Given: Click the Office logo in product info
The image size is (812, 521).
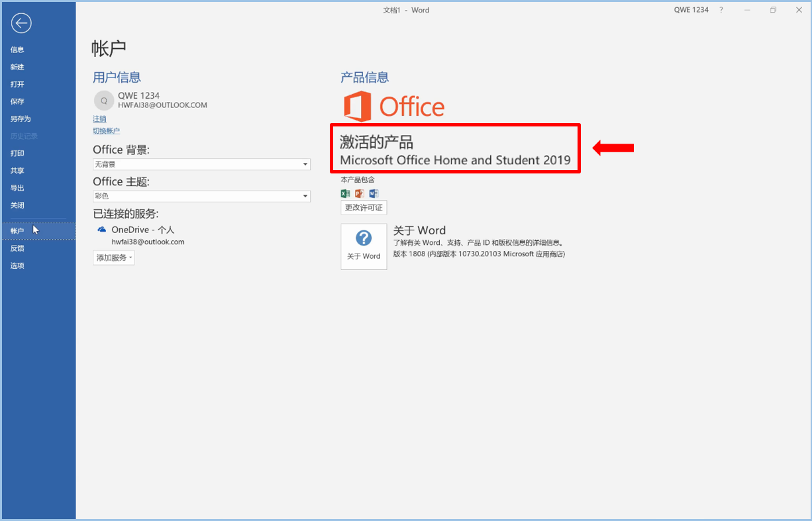Looking at the screenshot, I should (394, 107).
